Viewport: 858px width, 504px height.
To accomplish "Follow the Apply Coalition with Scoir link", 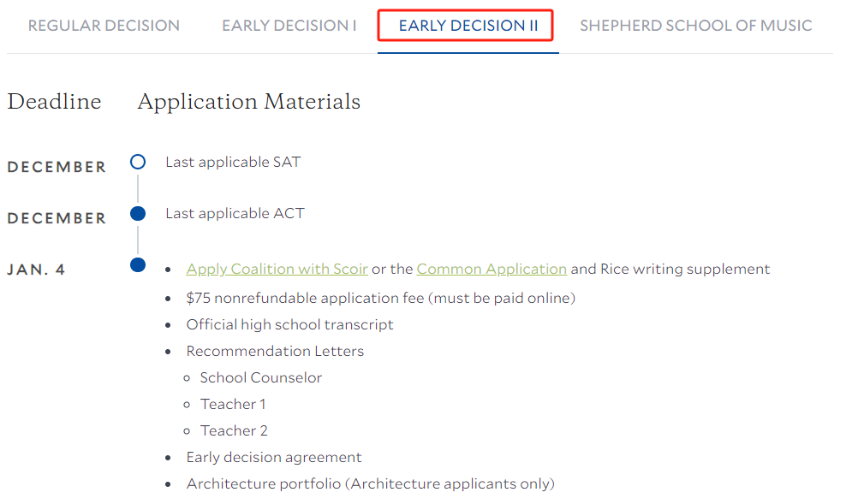I will click(x=277, y=269).
